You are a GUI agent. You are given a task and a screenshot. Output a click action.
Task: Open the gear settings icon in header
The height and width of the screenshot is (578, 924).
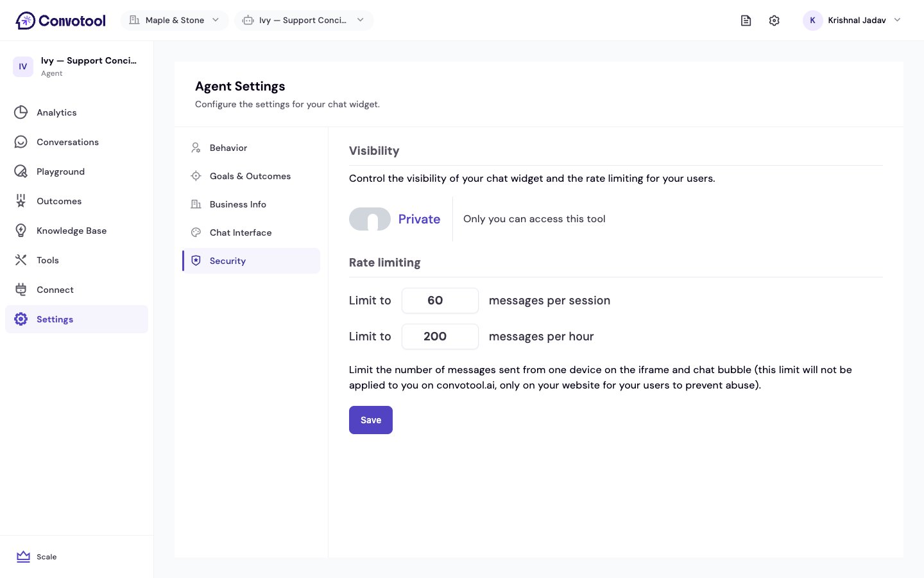(x=774, y=21)
